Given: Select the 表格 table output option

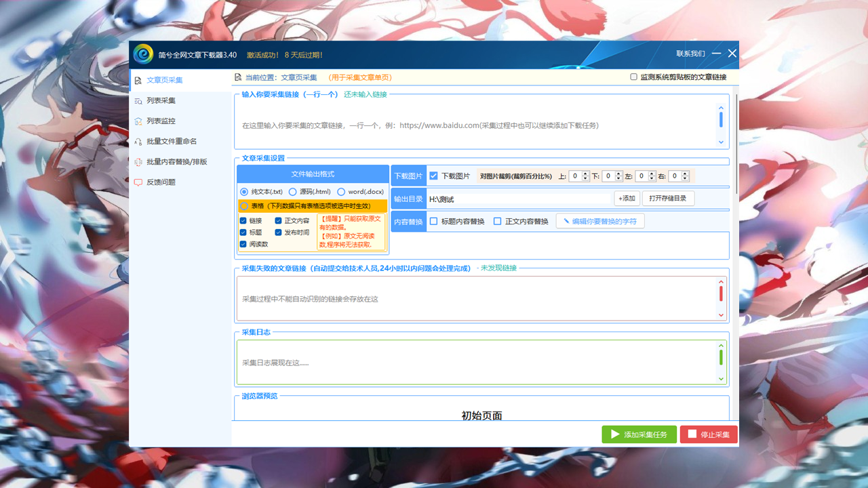Looking at the screenshot, I should [x=244, y=205].
